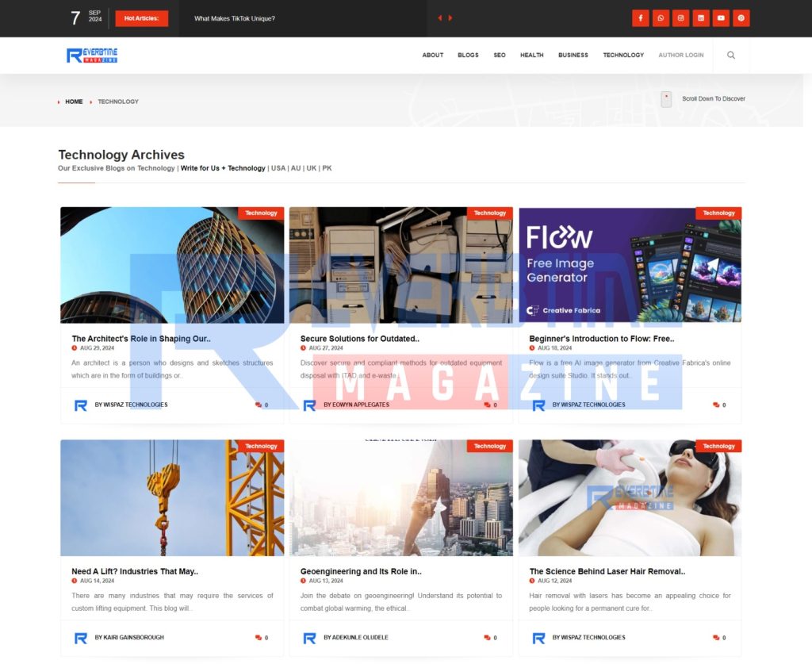This screenshot has height=664, width=812.
Task: Open 'The Science Behind Laser Hair Removal' article
Action: (607, 571)
